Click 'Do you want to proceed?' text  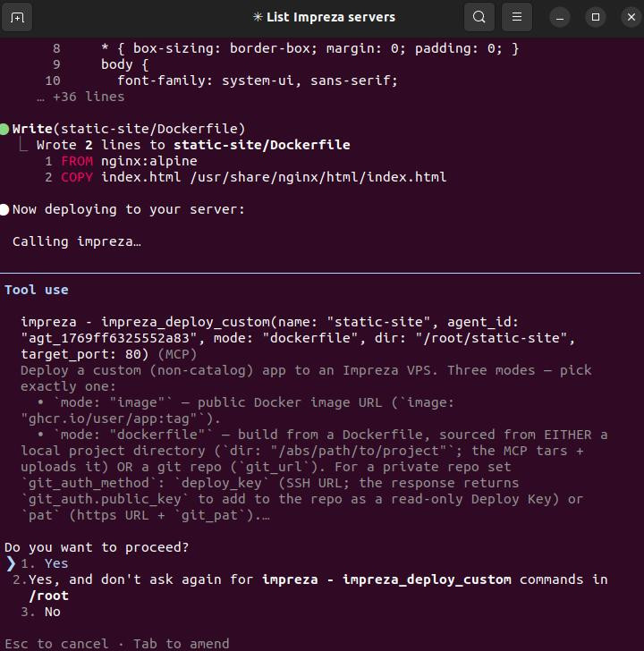click(97, 547)
